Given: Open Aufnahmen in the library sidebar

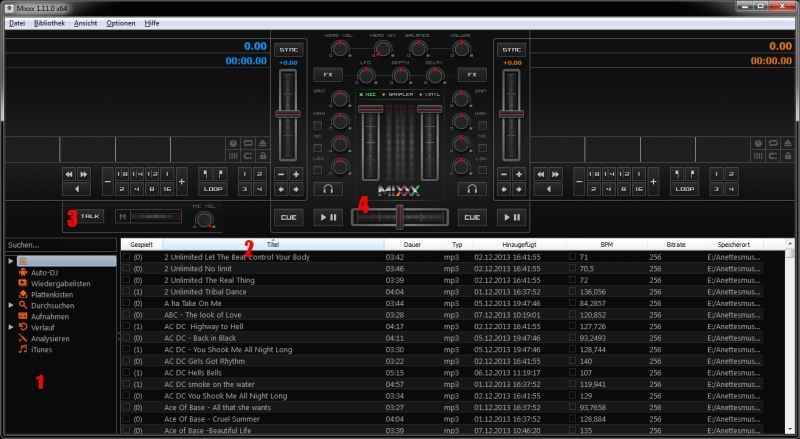Looking at the screenshot, I should coord(49,316).
